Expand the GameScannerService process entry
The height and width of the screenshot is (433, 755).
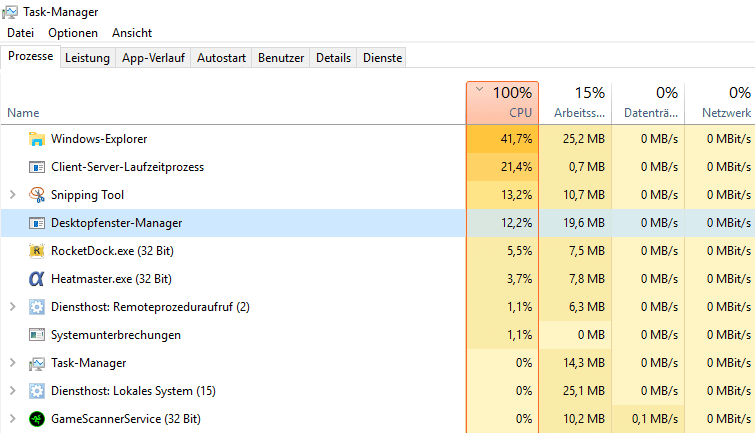[x=13, y=419]
